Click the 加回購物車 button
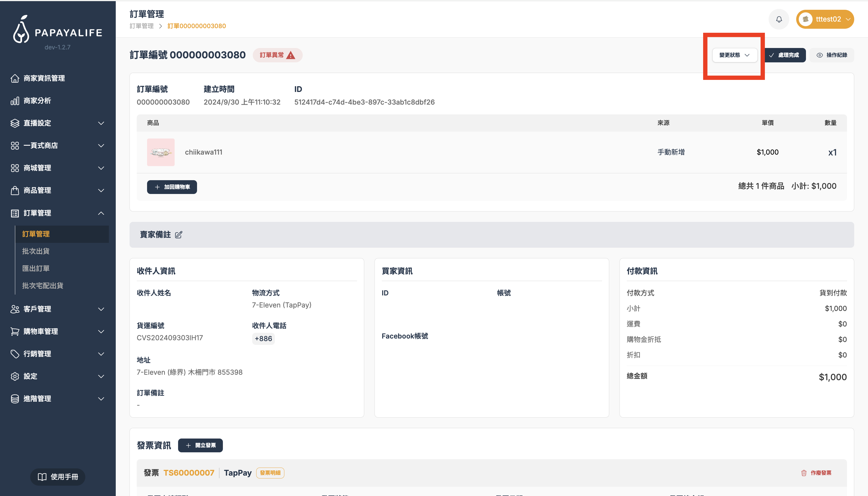 tap(172, 187)
